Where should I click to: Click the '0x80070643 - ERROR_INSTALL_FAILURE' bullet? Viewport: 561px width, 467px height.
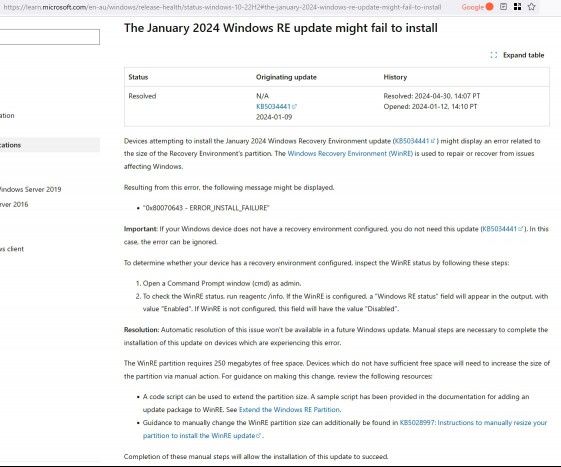206,208
